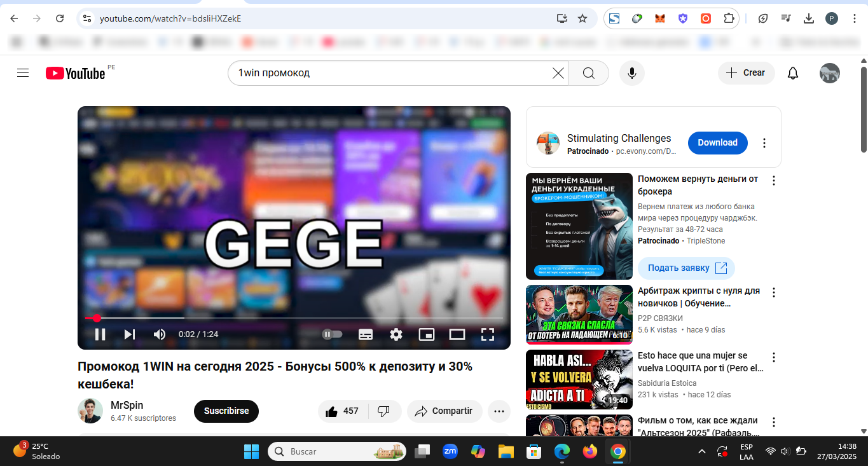Open the Stimulating Challenges ad title
The width and height of the screenshot is (868, 466).
pos(619,138)
